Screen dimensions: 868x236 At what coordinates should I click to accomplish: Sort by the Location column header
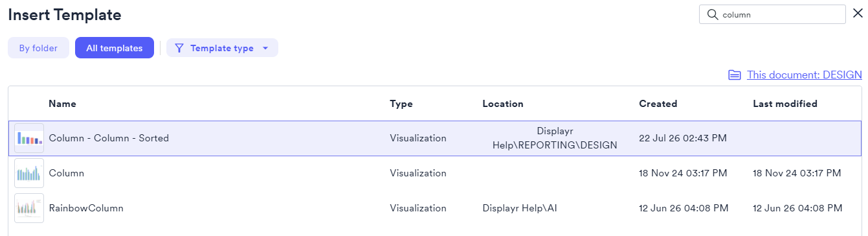(x=503, y=104)
